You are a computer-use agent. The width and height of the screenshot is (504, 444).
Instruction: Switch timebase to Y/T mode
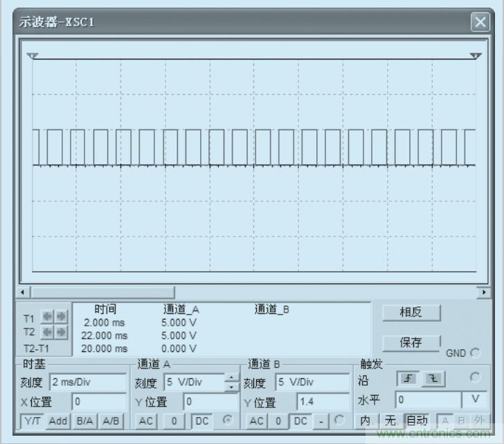[x=32, y=420]
